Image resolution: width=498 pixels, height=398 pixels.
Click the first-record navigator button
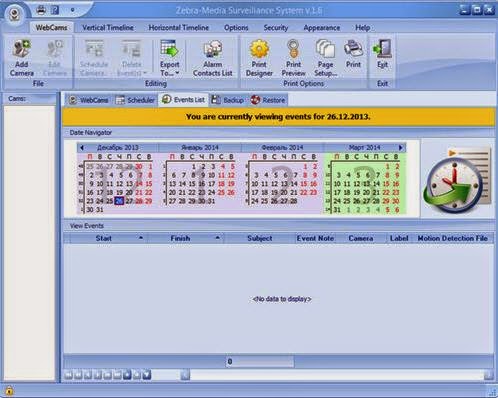click(x=68, y=375)
